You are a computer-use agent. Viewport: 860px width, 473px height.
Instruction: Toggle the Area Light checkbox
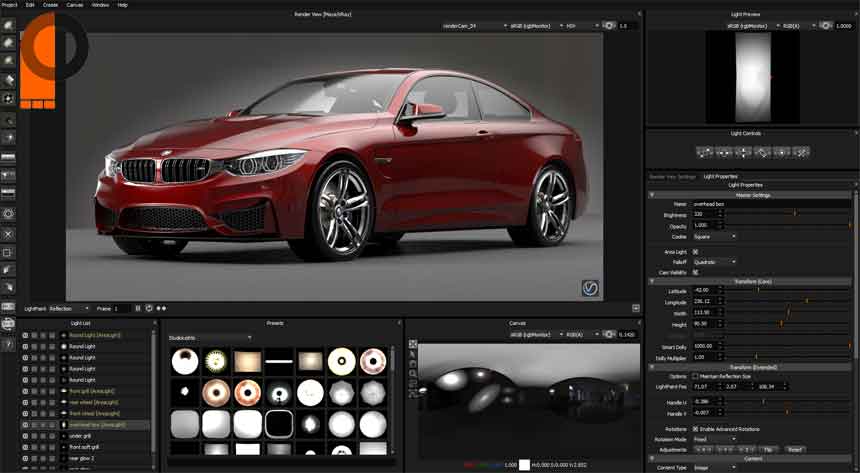point(695,252)
